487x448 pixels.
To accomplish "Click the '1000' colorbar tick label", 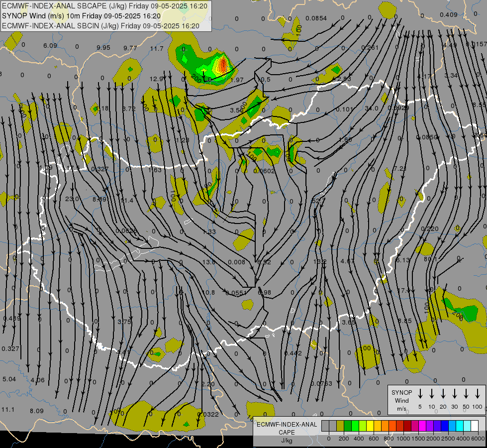I will click(403, 439).
